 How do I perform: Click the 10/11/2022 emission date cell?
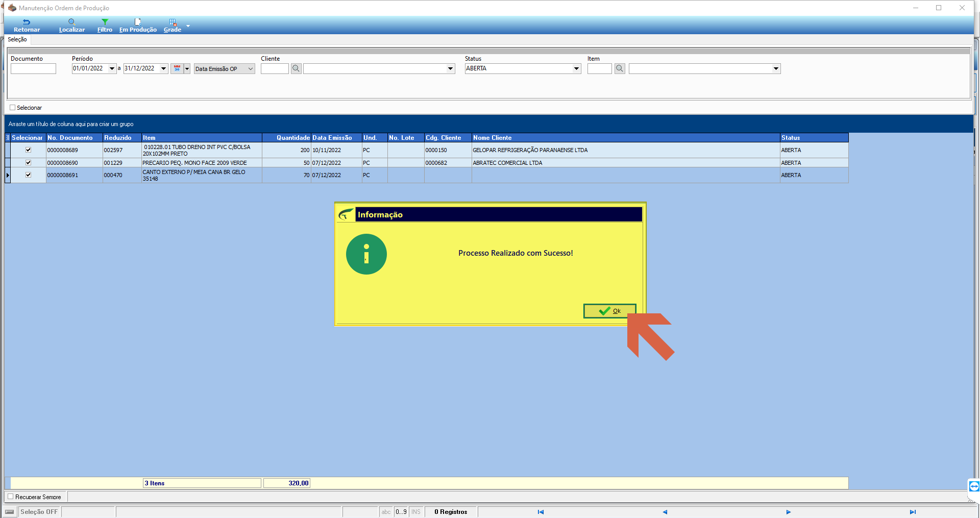tap(336, 150)
